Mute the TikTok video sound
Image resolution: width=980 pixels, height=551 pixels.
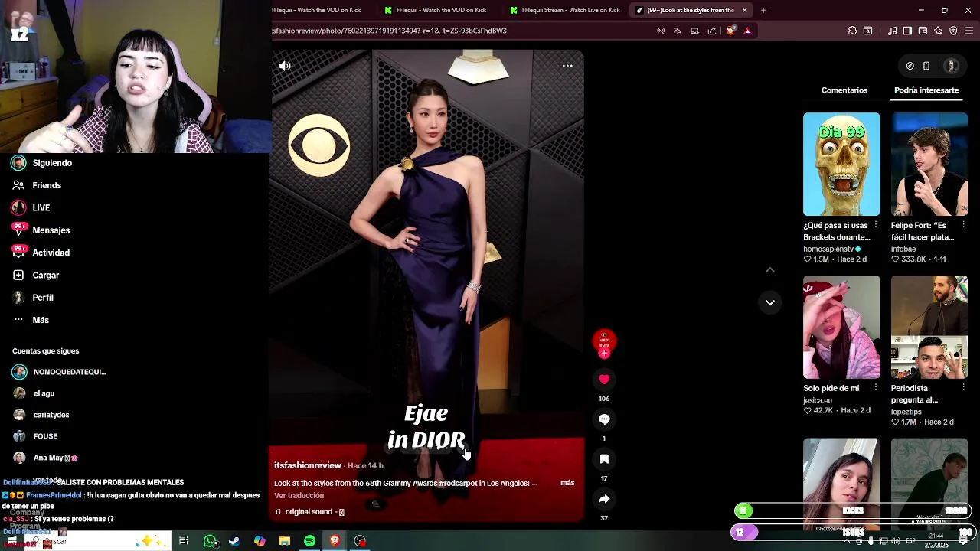pos(285,66)
